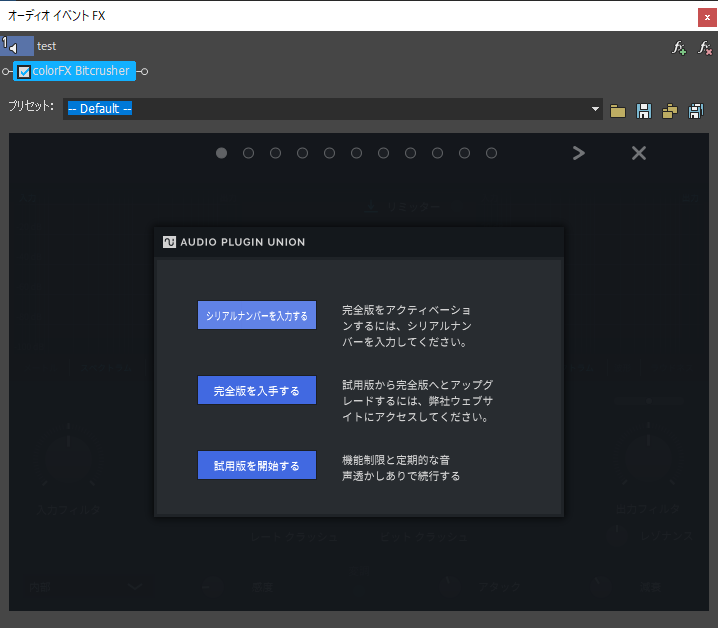This screenshot has width=718, height=628.
Task: Select eleventh tutorial page dot
Action: click(x=491, y=153)
